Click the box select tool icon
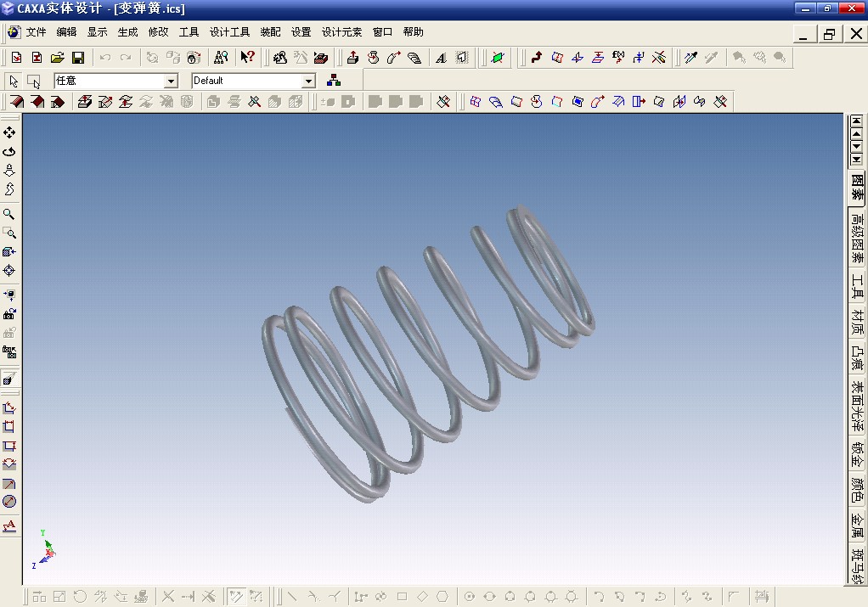 pyautogui.click(x=34, y=81)
